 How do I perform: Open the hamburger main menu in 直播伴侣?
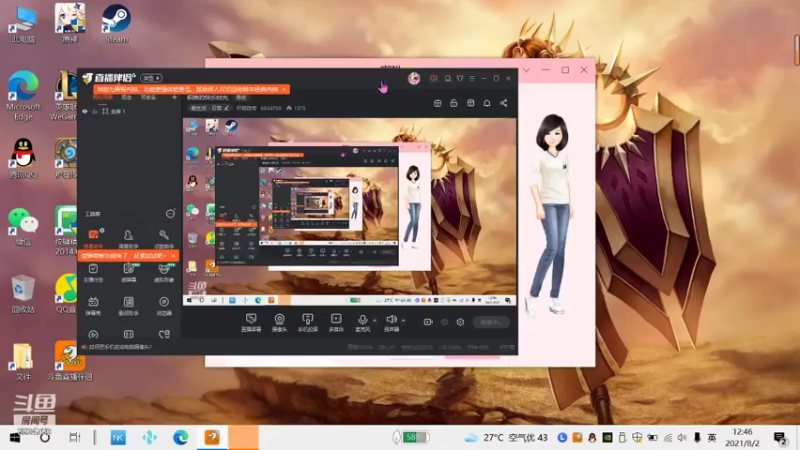coord(472,79)
